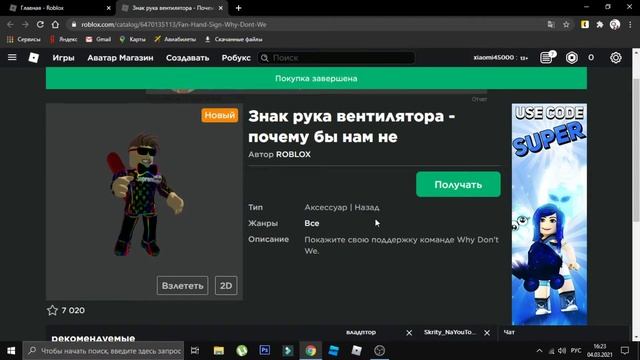This screenshot has height=360, width=640.
Task: Select the Знак рука вентилятора browser tab
Action: 171,8
